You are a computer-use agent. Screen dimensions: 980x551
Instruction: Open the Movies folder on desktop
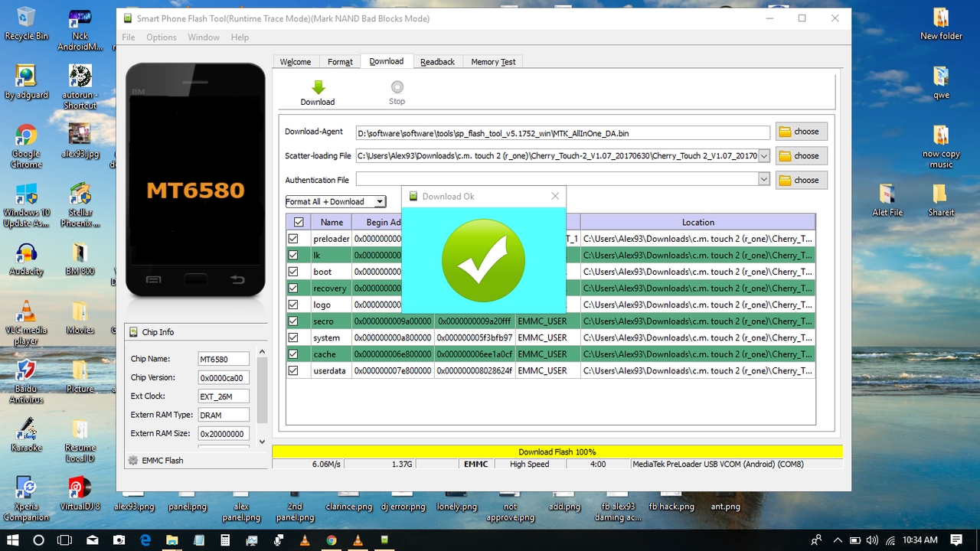click(80, 318)
